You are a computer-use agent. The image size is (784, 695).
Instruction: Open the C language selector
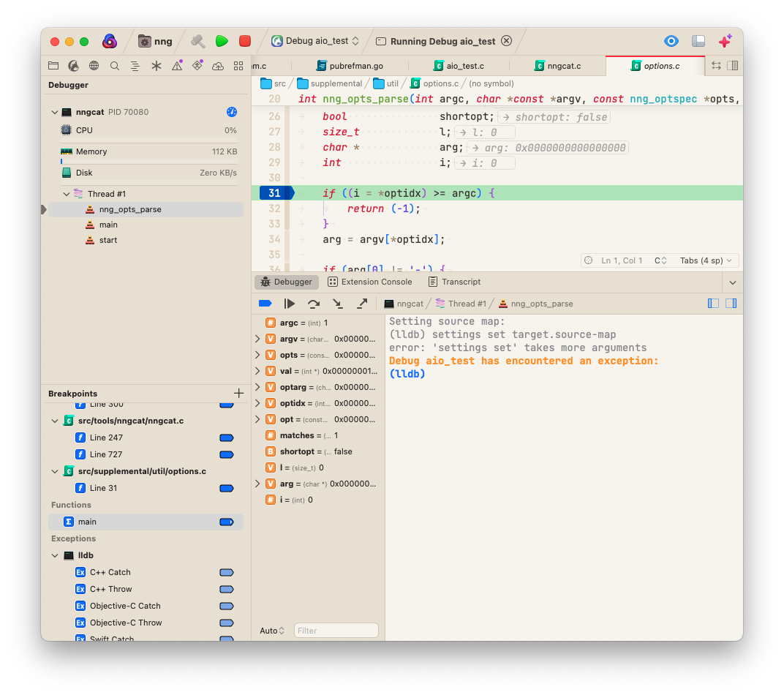point(660,260)
